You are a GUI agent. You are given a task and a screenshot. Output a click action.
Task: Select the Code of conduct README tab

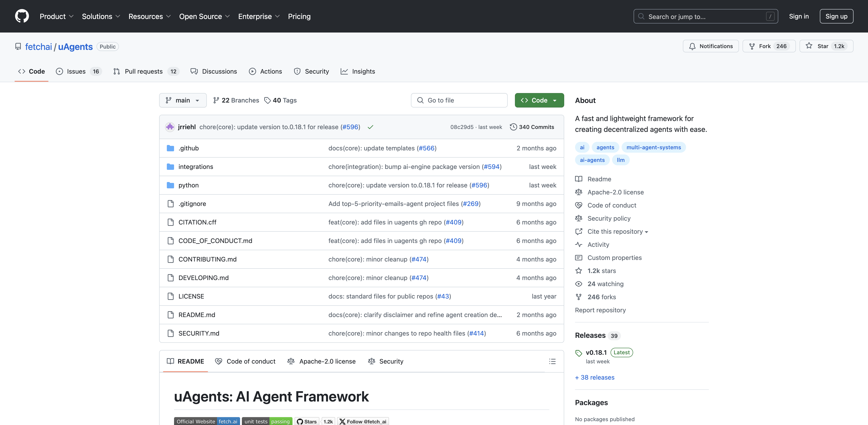click(245, 361)
